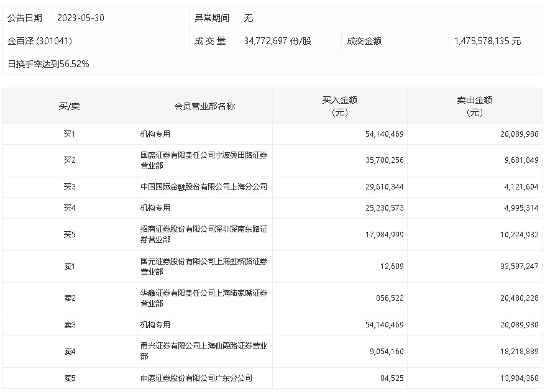Click 招商证券深圳深南东路 brokerage name
Image resolution: width=545 pixels, height=392 pixels.
tap(204, 234)
